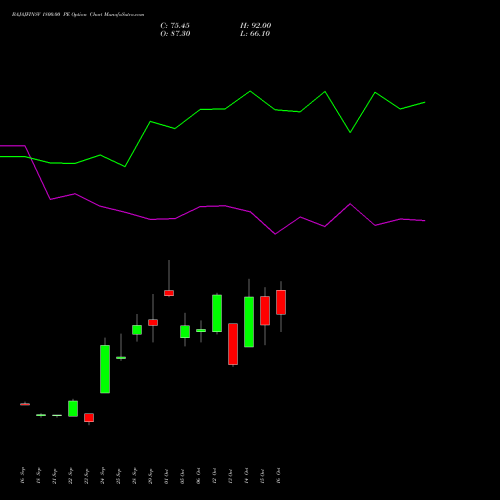This screenshot has width=500, height=500.
Task: Select the 29 Sep date label
Action: pos(151,476)
